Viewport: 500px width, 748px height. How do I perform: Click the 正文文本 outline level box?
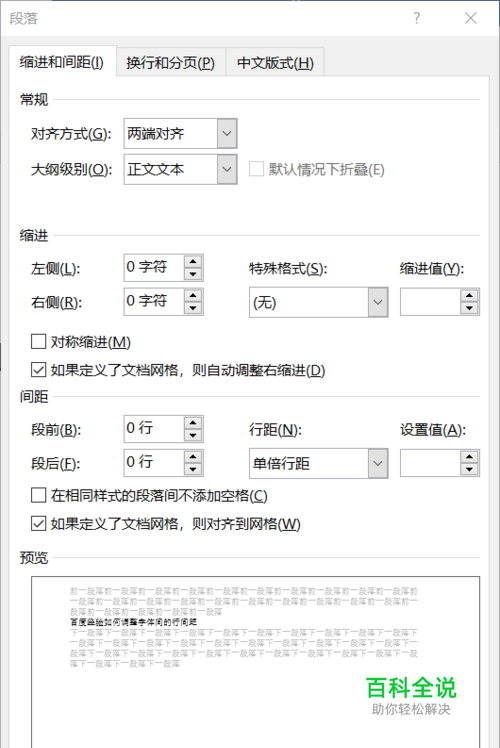click(x=180, y=169)
